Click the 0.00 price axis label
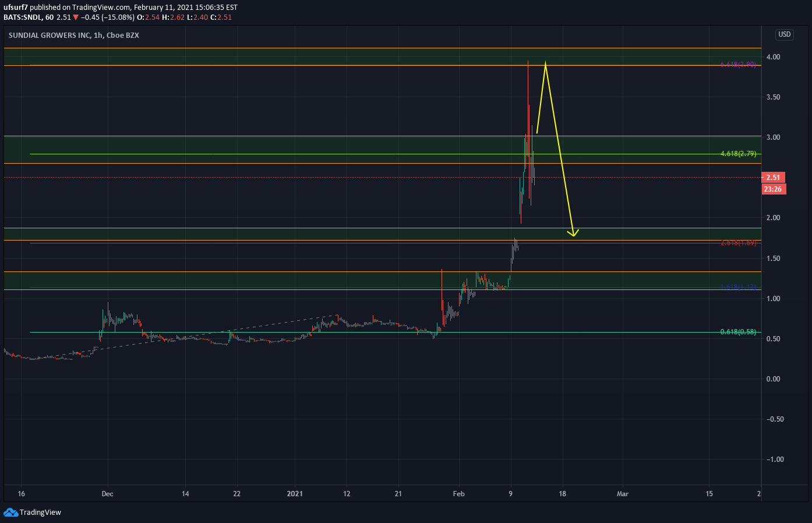The width and height of the screenshot is (812, 523). click(774, 379)
